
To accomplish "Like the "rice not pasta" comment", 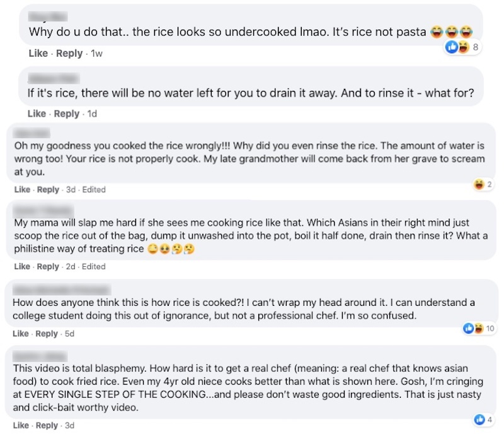I will pos(38,54).
